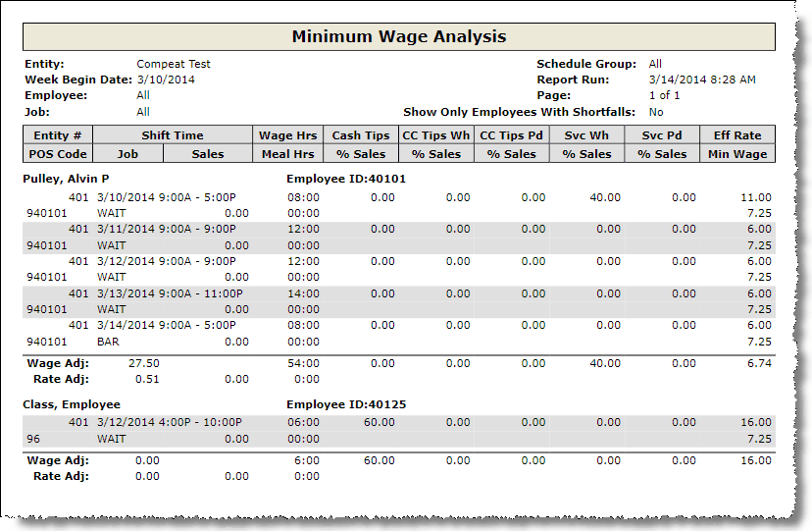Click employee name Pulley, Alvin P
812x531 pixels.
click(66, 180)
